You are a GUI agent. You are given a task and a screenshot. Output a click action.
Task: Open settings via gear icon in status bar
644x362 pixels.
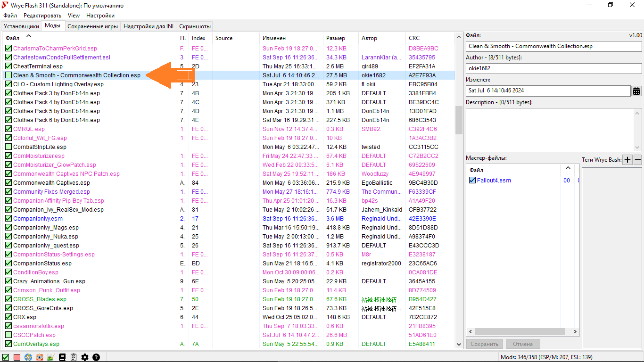[x=85, y=357]
